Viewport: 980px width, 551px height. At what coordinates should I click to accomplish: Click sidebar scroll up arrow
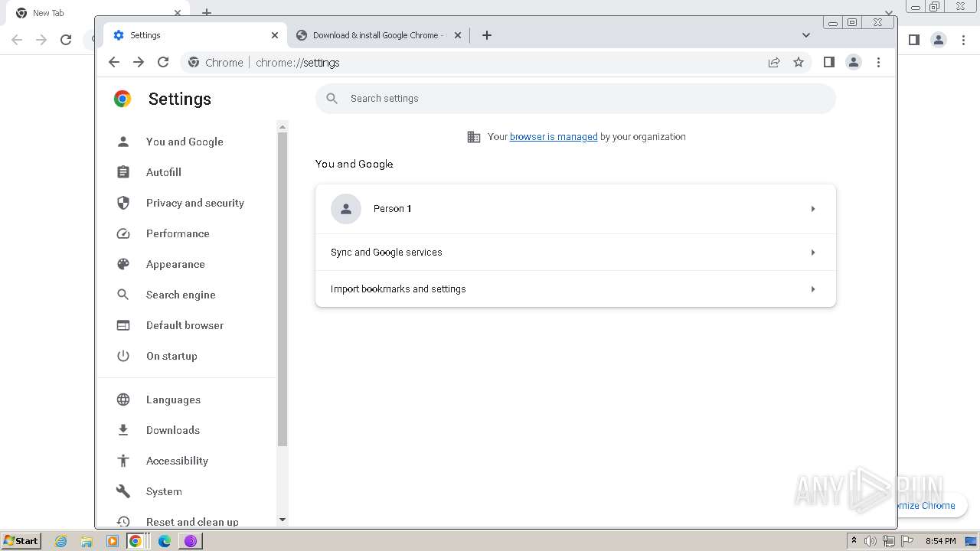[282, 127]
